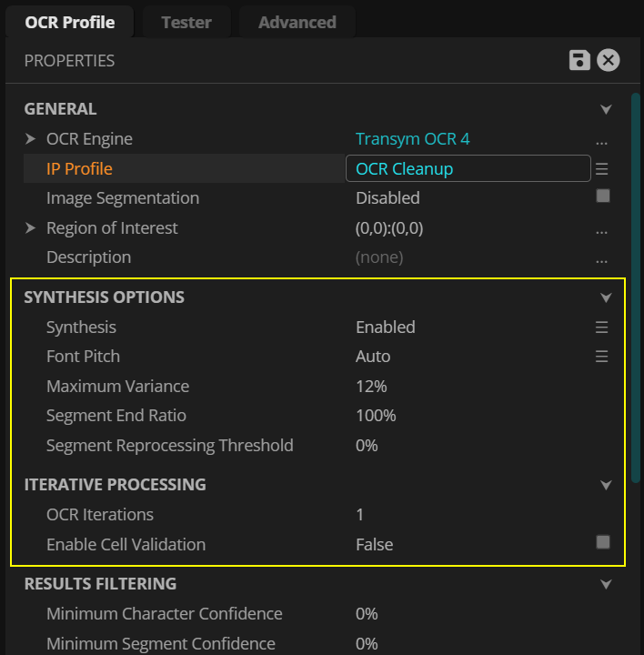644x655 pixels.
Task: Click the round X icon beside Properties
Action: (x=608, y=61)
